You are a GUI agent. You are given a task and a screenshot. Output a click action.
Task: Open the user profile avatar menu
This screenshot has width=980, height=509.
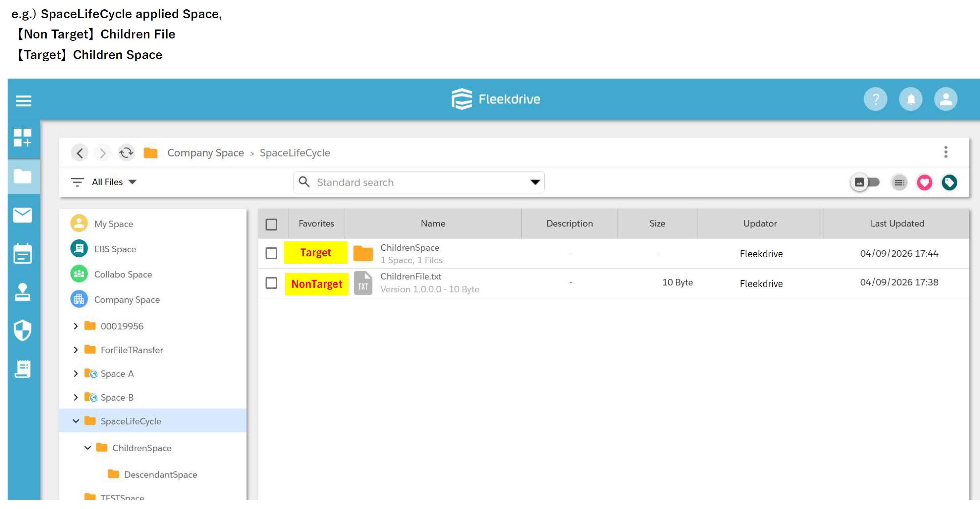(946, 100)
